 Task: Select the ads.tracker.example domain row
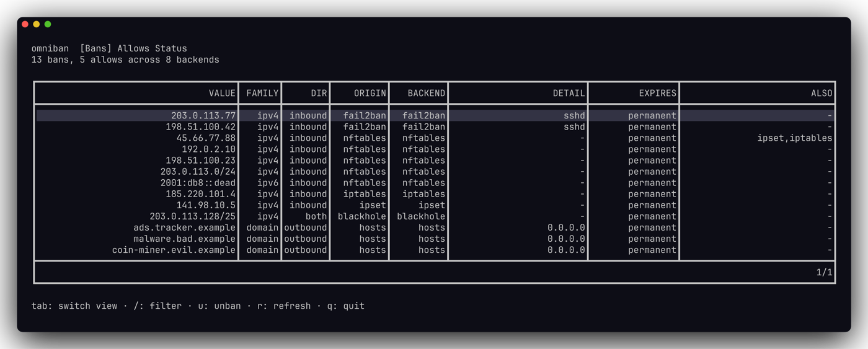point(434,228)
